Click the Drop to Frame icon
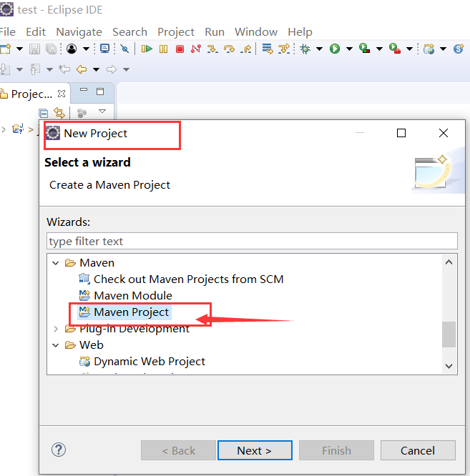 pyautogui.click(x=268, y=49)
